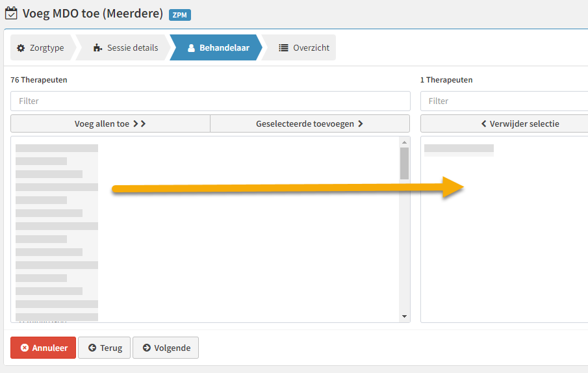Click the down arrow of therapist list scrollbar
The height and width of the screenshot is (373, 588).
click(x=404, y=316)
